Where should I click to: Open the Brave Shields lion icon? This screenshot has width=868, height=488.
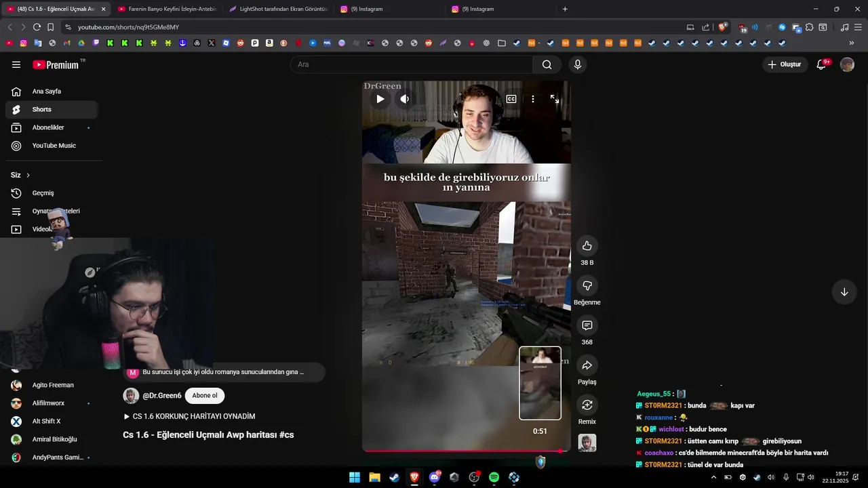click(x=722, y=27)
